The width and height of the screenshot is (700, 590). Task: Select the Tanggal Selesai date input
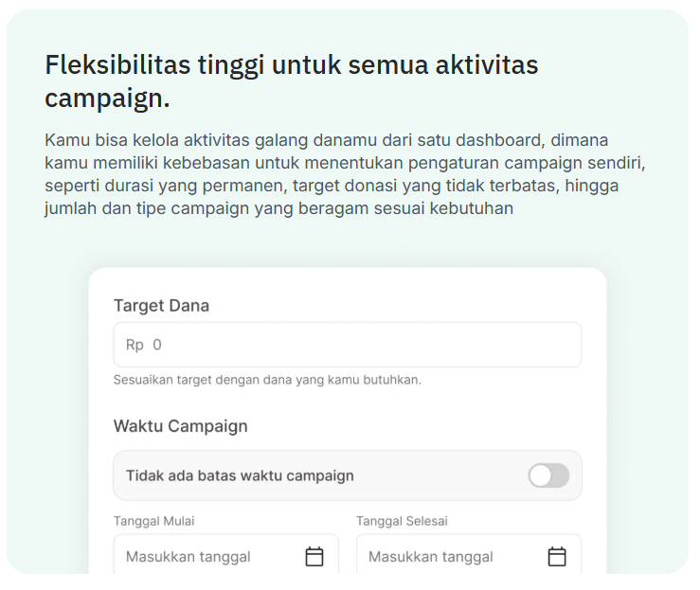click(x=469, y=554)
